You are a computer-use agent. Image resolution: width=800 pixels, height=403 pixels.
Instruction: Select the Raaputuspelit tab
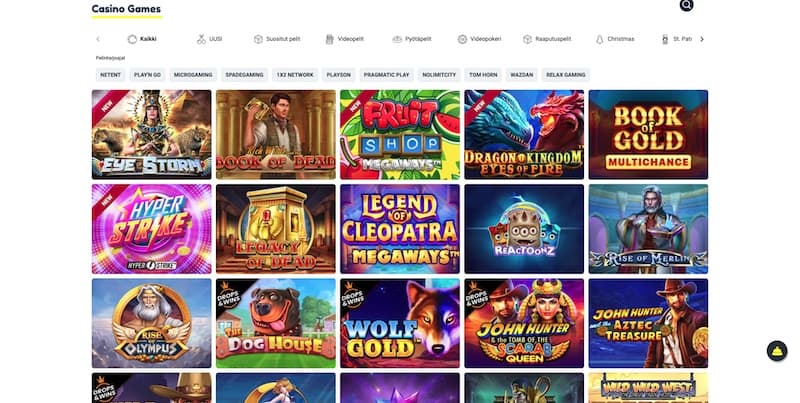547,39
